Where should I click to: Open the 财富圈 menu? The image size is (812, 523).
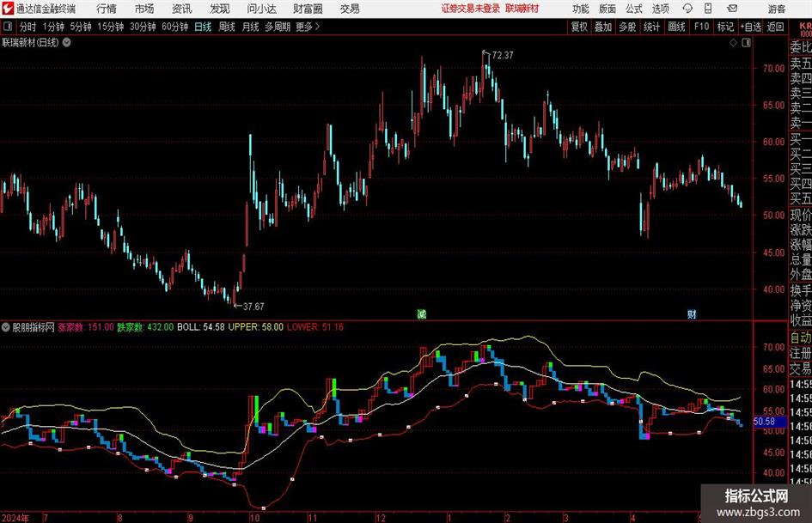(308, 9)
